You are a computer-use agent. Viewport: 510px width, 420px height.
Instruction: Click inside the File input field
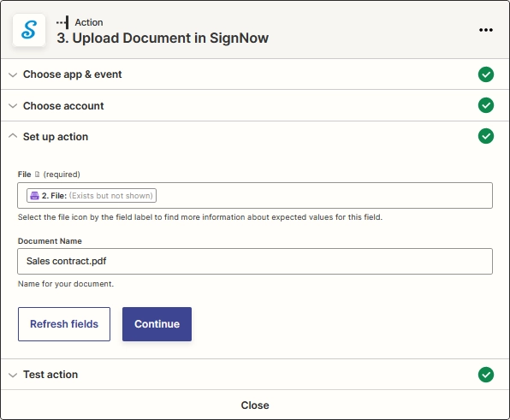[x=255, y=195]
